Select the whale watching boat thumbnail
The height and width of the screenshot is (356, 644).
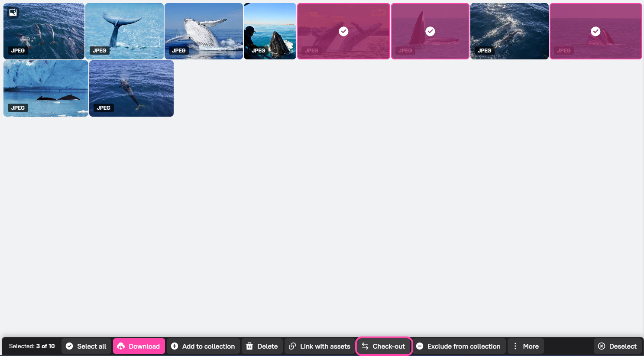270,31
